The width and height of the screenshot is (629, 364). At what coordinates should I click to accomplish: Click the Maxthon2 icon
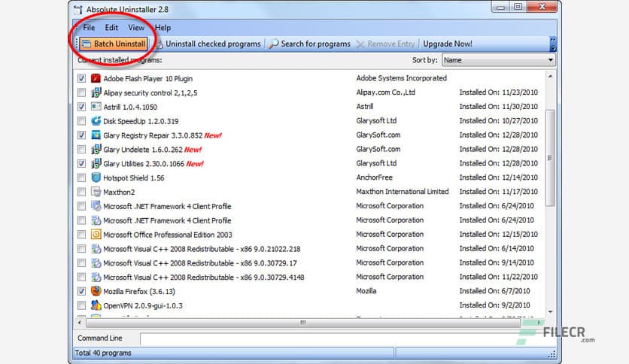(96, 192)
